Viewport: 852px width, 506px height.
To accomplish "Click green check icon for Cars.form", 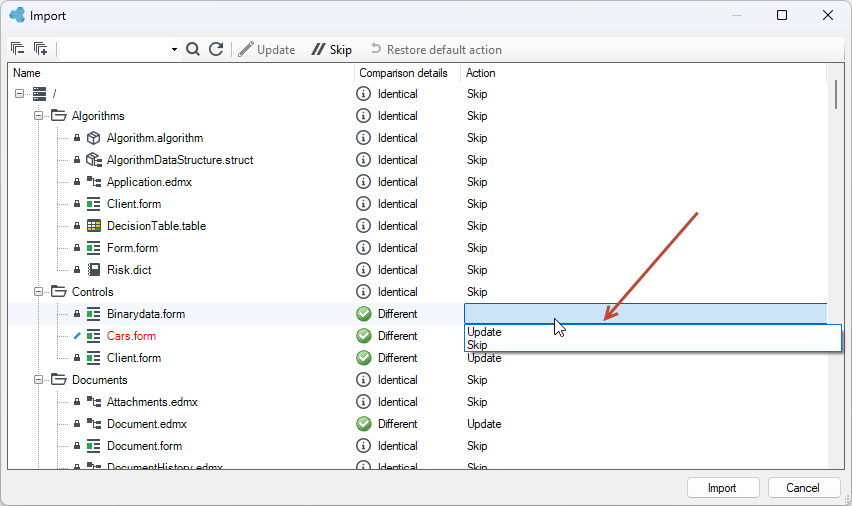I will [x=364, y=336].
